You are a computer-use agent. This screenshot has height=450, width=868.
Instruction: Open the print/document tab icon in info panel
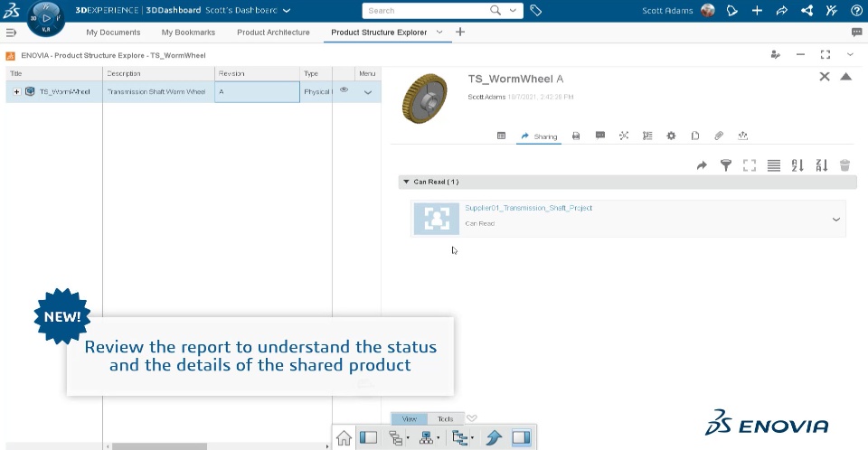pos(576,136)
